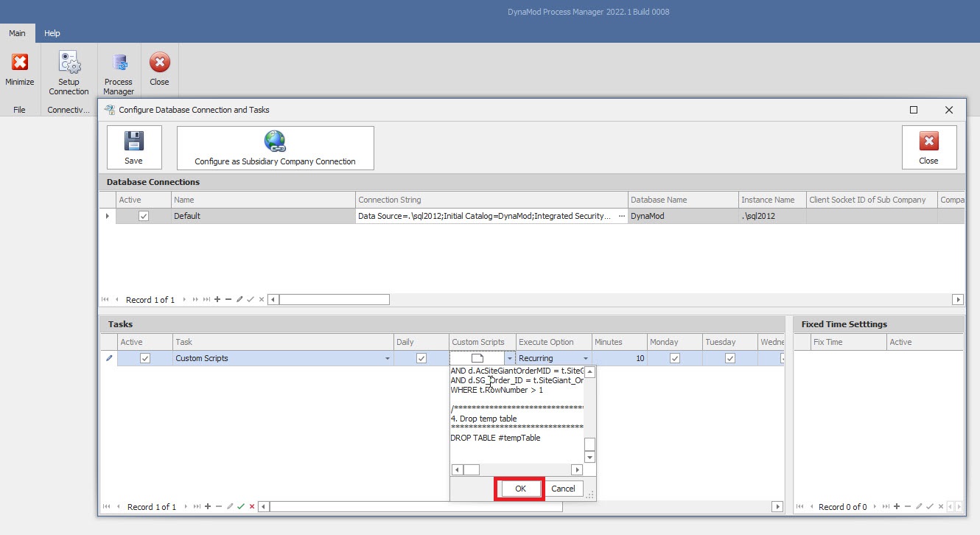Open connection string ellipsis editor
Screen dimensions: 980x535
621,216
